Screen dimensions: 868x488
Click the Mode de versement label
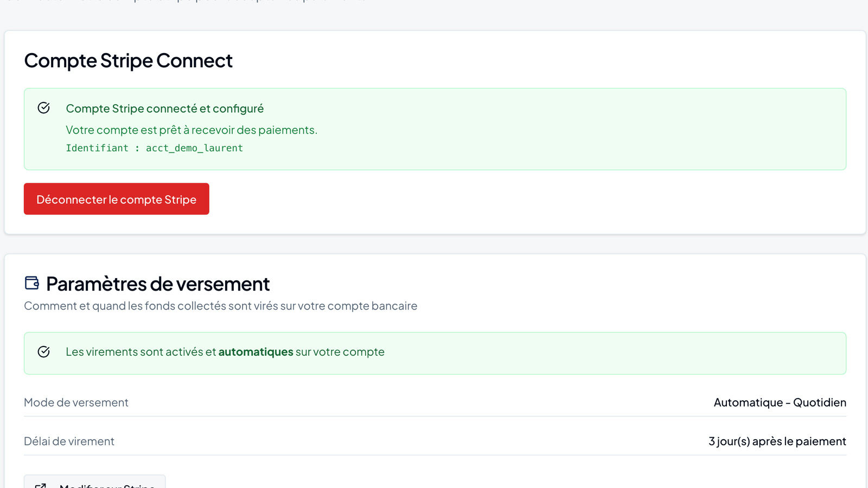click(76, 402)
